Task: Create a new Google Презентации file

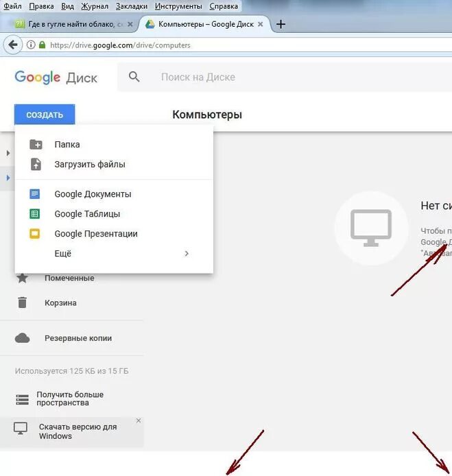Action: [x=114, y=234]
